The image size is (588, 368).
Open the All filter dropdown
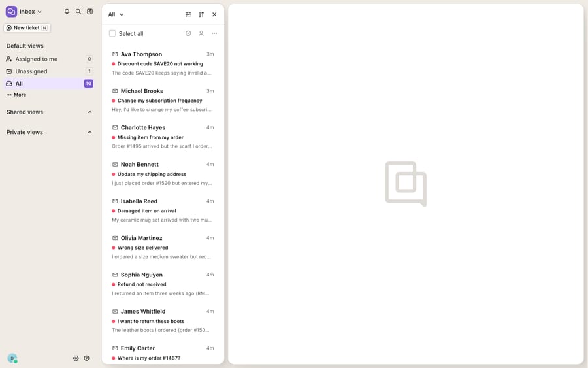(x=116, y=14)
